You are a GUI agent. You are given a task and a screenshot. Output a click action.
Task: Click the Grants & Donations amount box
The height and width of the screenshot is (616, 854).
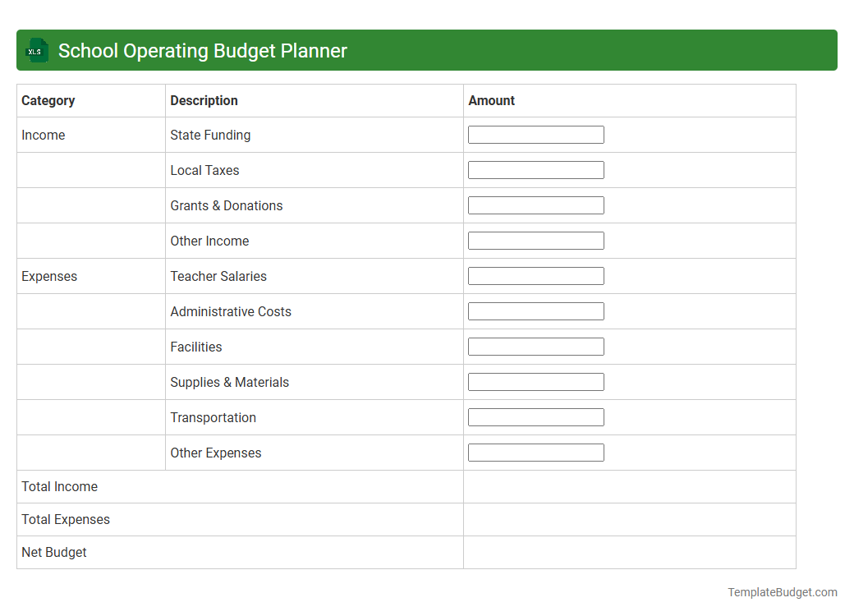tap(535, 205)
